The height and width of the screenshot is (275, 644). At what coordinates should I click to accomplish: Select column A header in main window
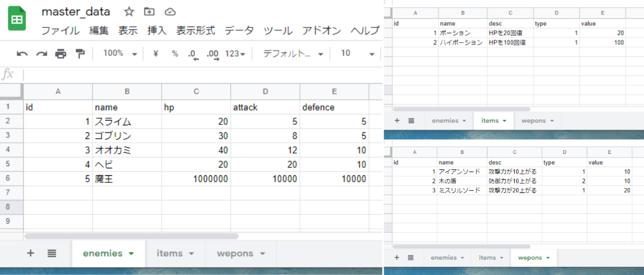point(58,91)
